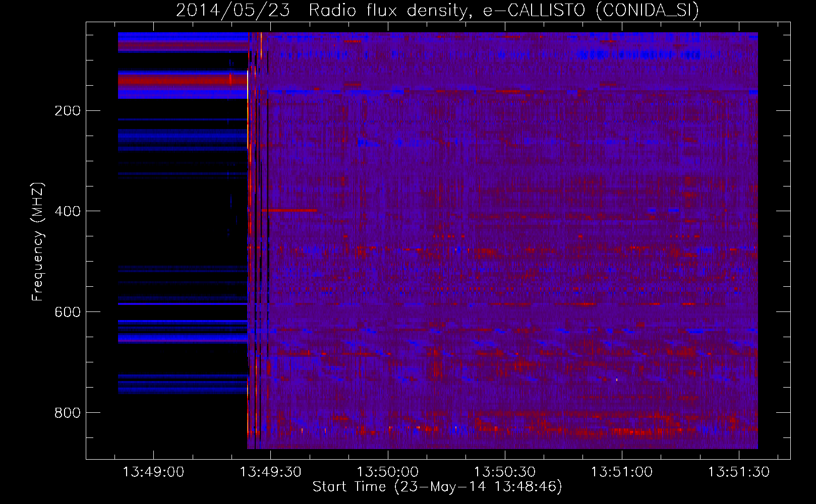The width and height of the screenshot is (816, 504).
Task: Click the 200 frequency tick label
Action: [68, 111]
